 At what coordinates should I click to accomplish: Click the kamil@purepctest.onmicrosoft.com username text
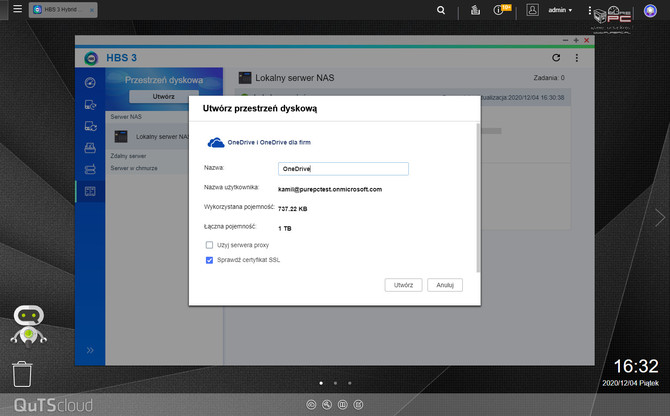[x=330, y=189]
